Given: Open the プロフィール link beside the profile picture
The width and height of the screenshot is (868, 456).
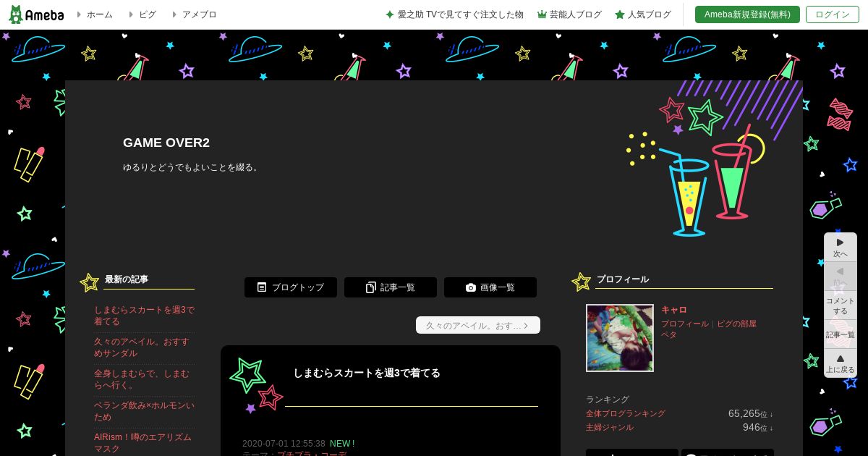Looking at the screenshot, I should point(685,324).
